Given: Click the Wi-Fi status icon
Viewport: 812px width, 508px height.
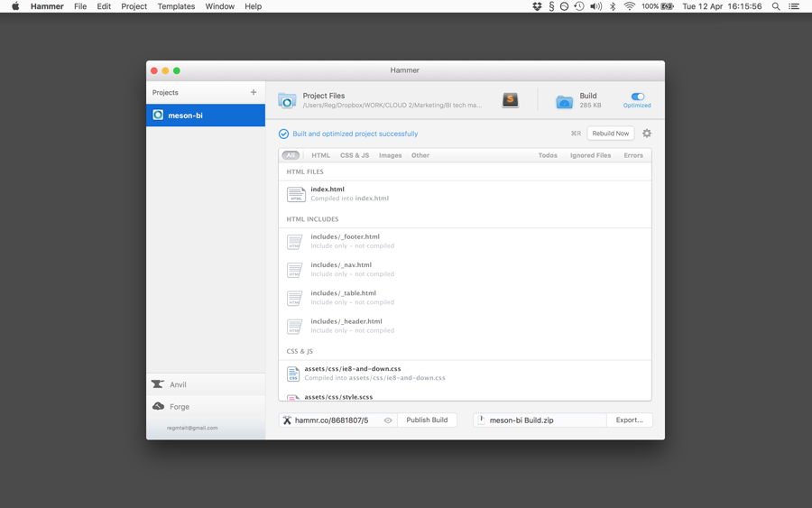Looking at the screenshot, I should [629, 6].
